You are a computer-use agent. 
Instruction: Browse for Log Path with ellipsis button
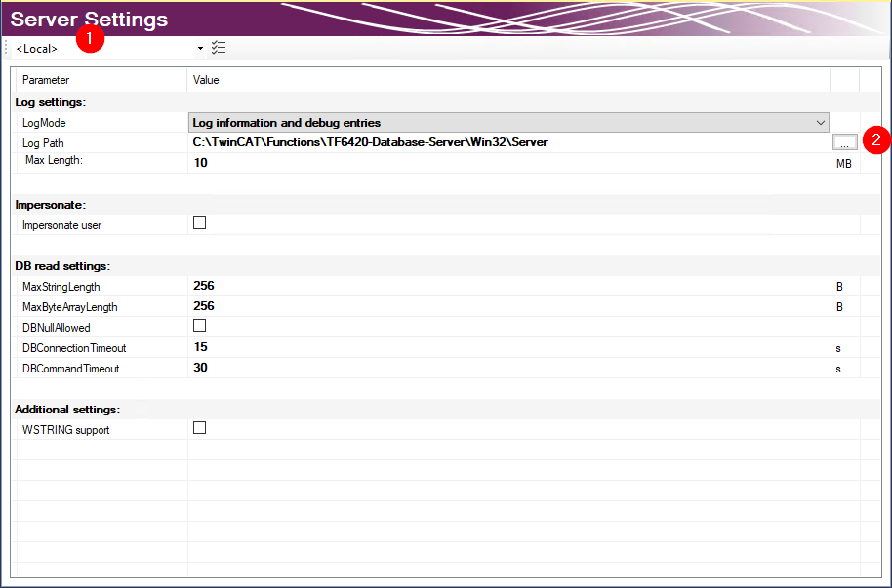(844, 142)
